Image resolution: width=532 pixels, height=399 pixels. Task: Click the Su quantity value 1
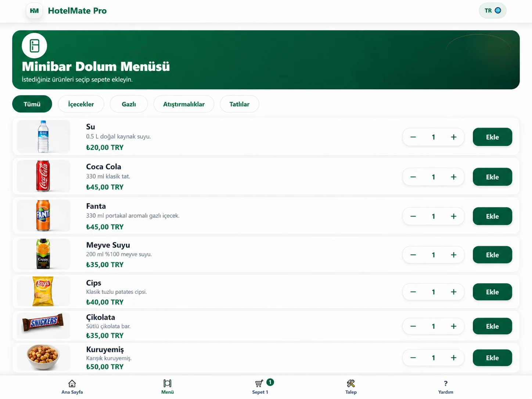434,137
